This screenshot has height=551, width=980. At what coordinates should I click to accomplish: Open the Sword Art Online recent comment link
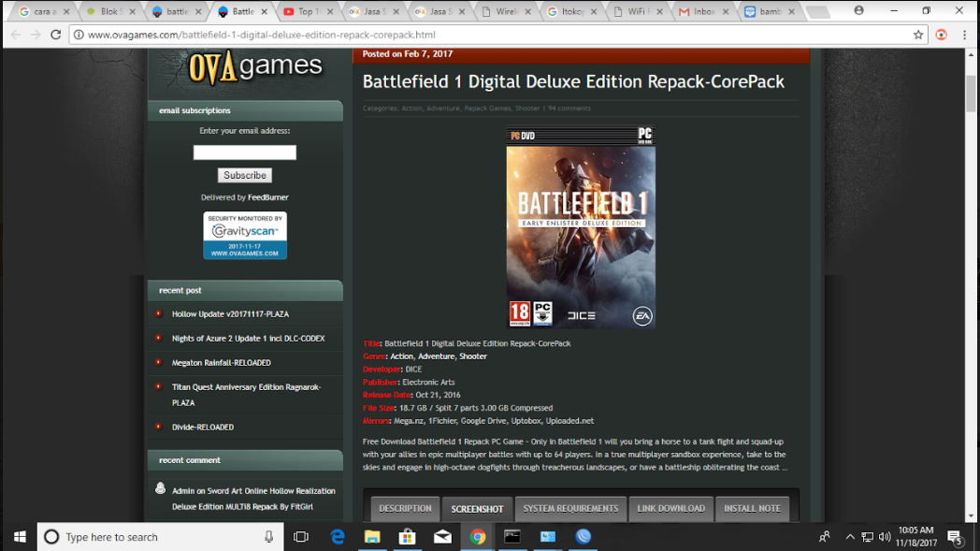point(253,499)
